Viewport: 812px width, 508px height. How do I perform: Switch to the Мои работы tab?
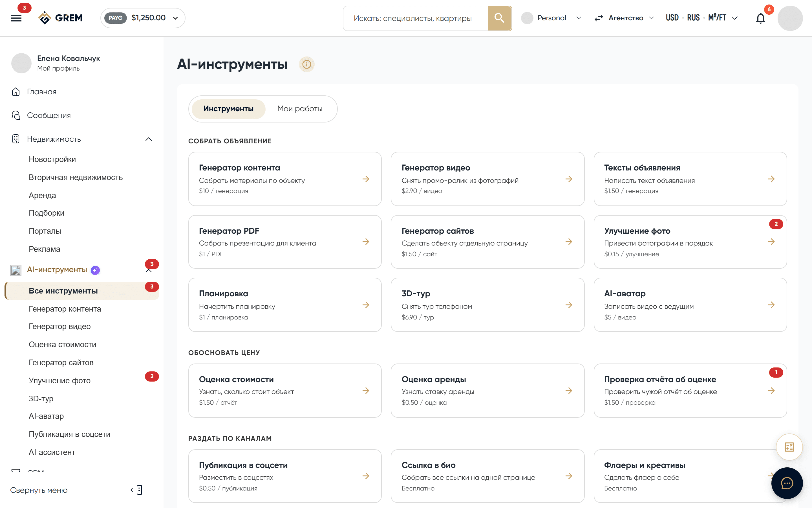point(300,109)
